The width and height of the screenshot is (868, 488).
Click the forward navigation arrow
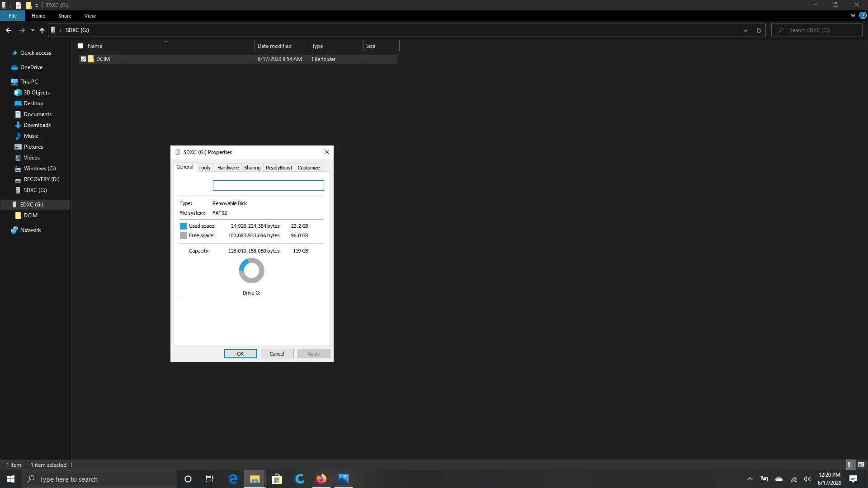pyautogui.click(x=22, y=30)
